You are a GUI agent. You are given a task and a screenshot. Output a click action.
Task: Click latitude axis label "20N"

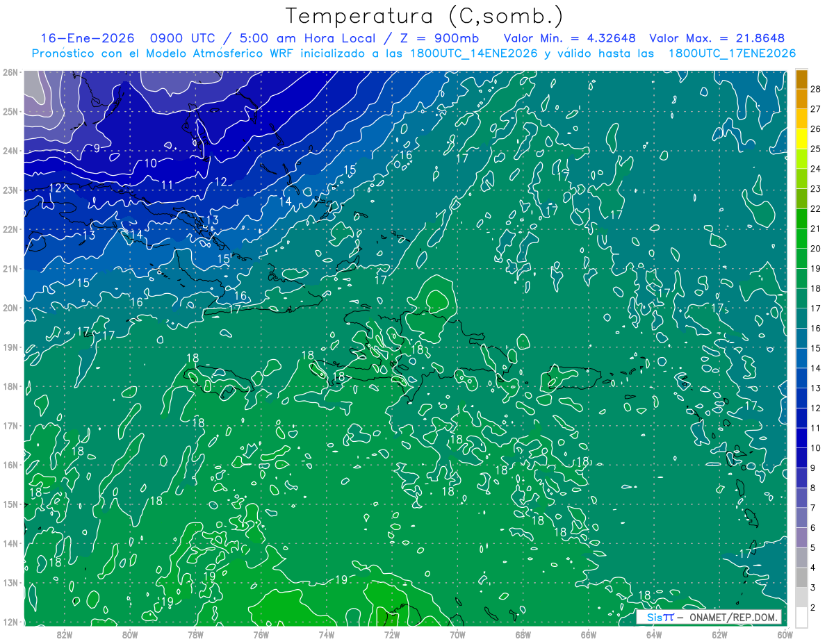click(10, 308)
